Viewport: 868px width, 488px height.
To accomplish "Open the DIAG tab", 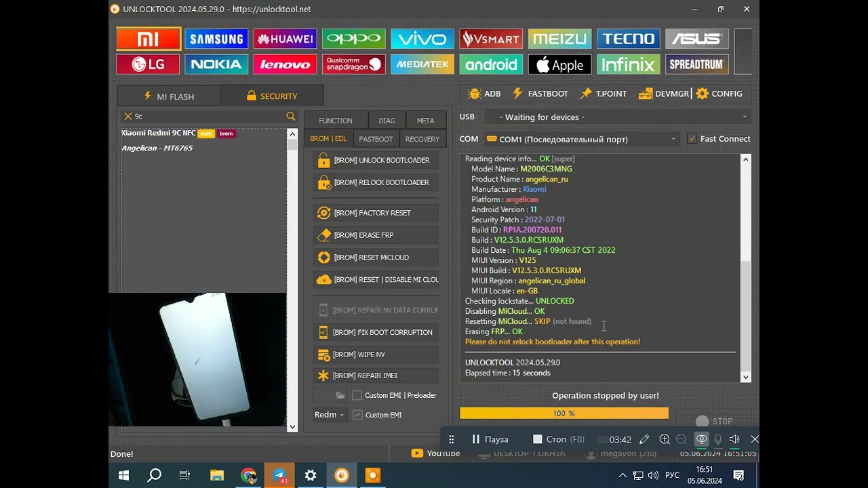I will (x=387, y=121).
